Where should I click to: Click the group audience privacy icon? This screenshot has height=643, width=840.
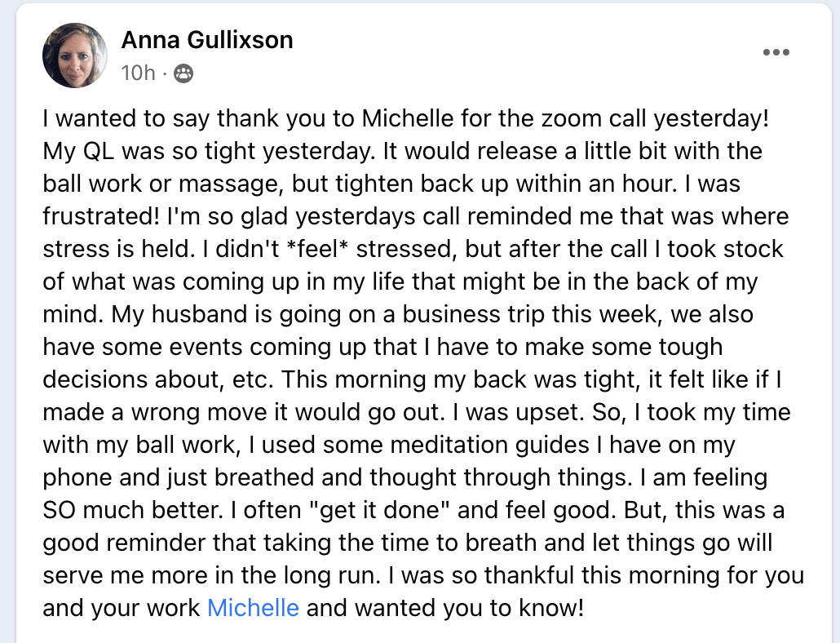point(183,73)
